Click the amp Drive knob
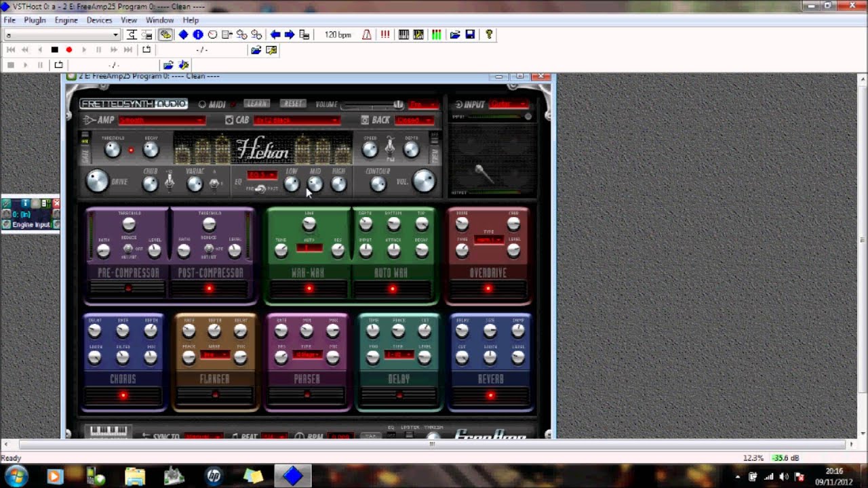The image size is (868, 488). click(x=98, y=181)
